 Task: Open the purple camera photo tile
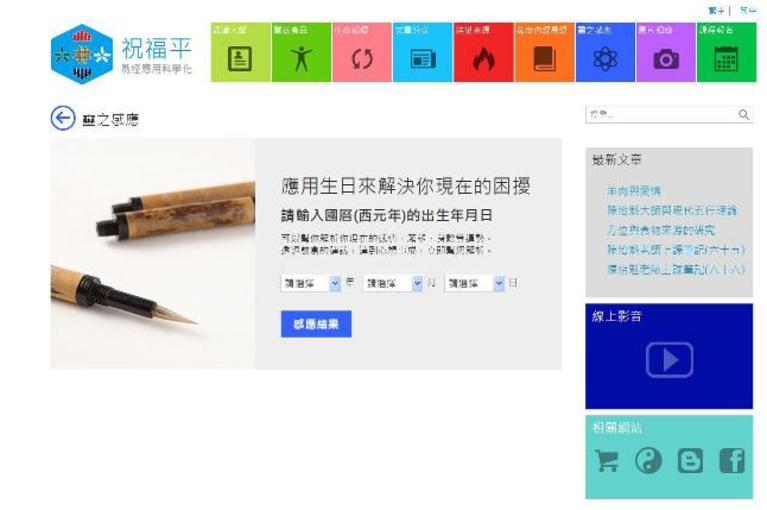click(666, 52)
